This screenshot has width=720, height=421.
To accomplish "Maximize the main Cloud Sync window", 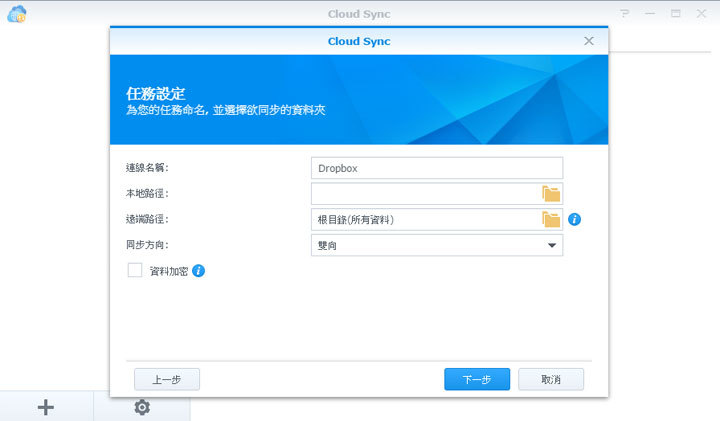I will coord(676,14).
